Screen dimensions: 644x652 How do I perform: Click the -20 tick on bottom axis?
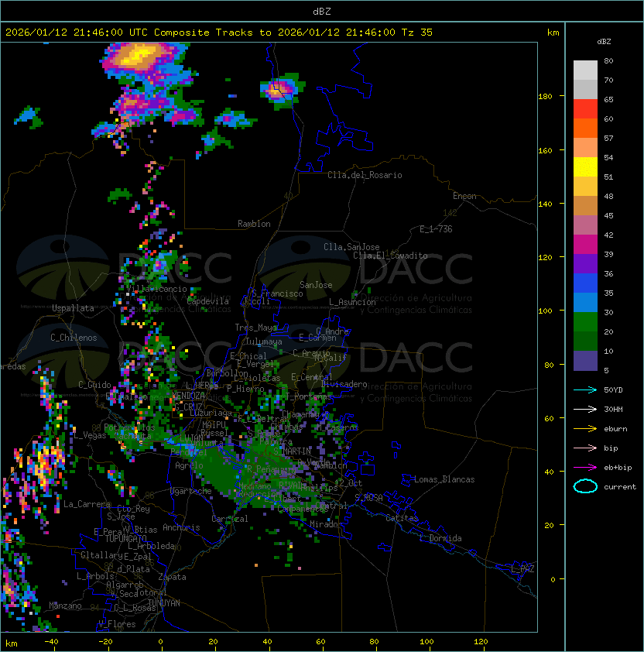pyautogui.click(x=105, y=642)
